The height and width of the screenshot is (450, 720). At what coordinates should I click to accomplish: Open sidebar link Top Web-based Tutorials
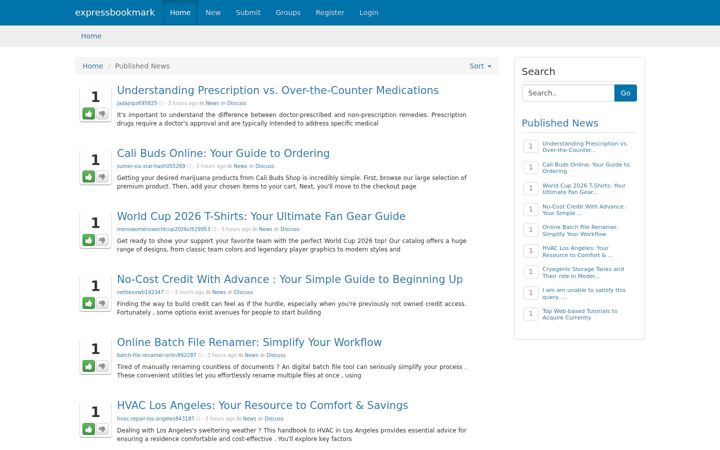[579, 315]
